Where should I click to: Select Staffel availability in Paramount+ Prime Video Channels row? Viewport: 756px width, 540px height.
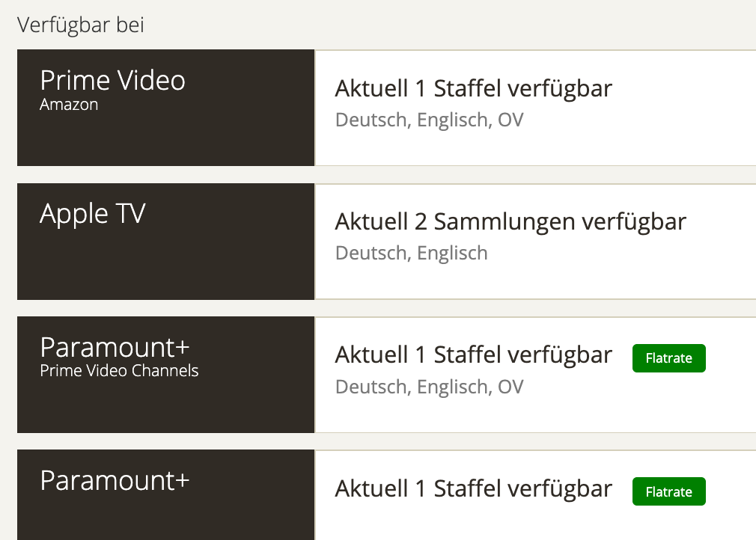(473, 355)
